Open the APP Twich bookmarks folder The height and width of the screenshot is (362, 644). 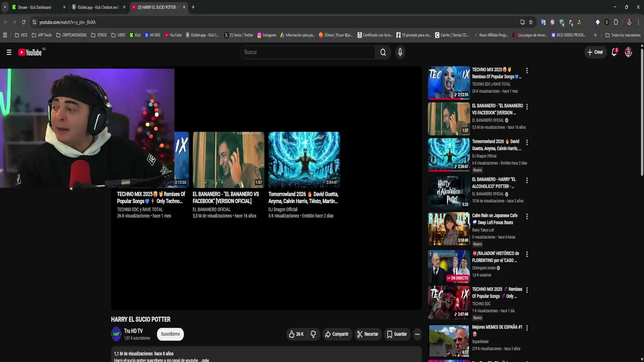click(42, 35)
